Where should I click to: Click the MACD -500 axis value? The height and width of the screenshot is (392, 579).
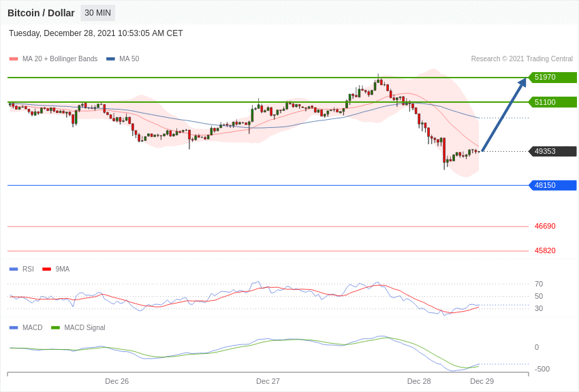(x=542, y=369)
